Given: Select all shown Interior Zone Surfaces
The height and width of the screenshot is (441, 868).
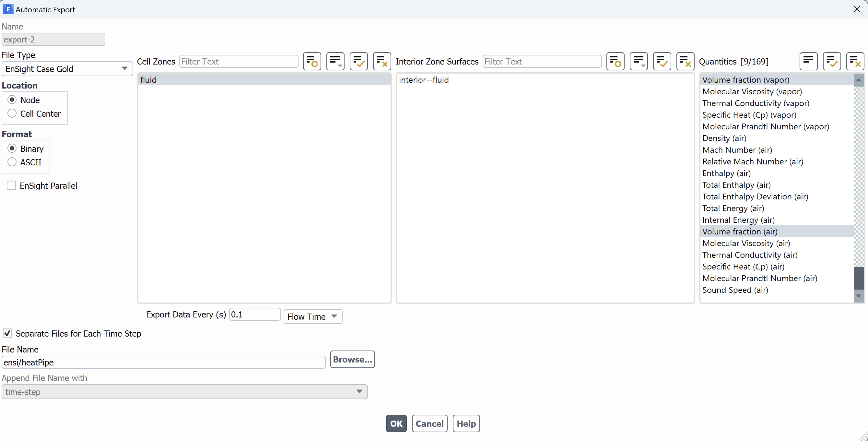Looking at the screenshot, I should (x=662, y=61).
